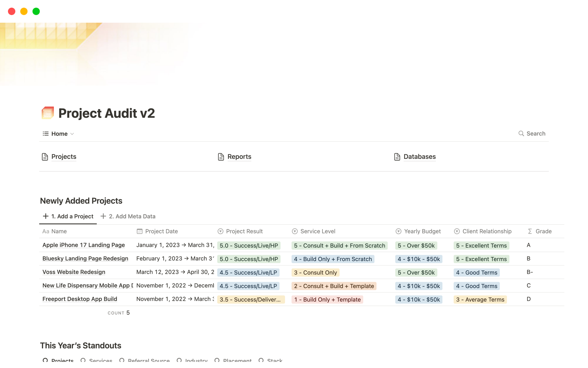Open the Apple iPhone 17 Landing Page project
Screen dimensions: 588x368
(83, 245)
